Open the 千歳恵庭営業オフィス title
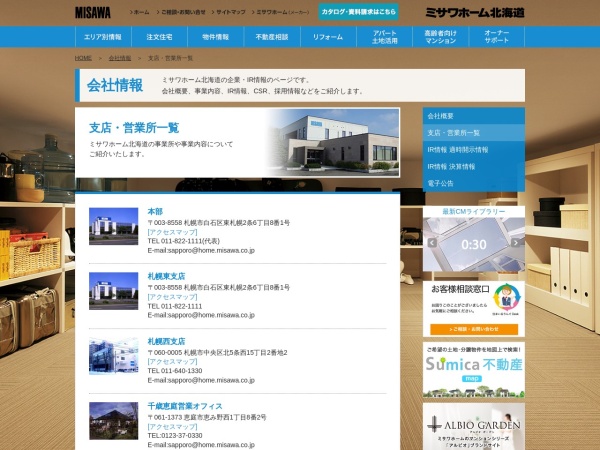 pyautogui.click(x=185, y=406)
